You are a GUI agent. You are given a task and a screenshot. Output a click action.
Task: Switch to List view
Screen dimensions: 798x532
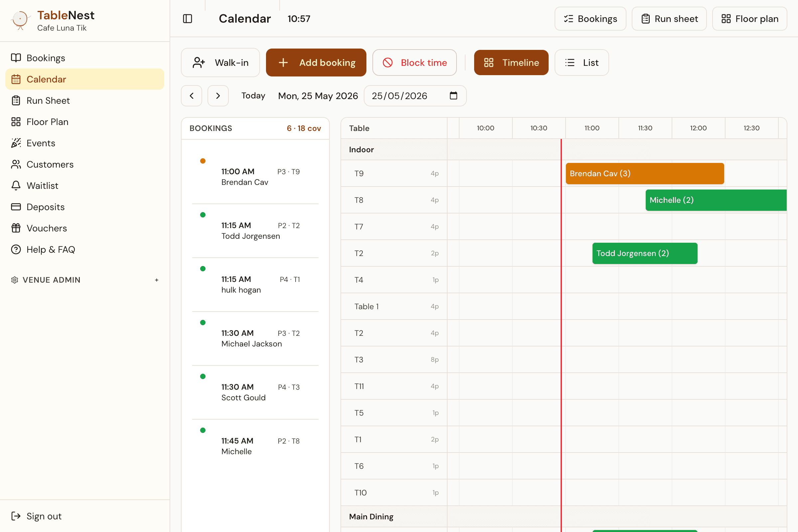(x=582, y=63)
